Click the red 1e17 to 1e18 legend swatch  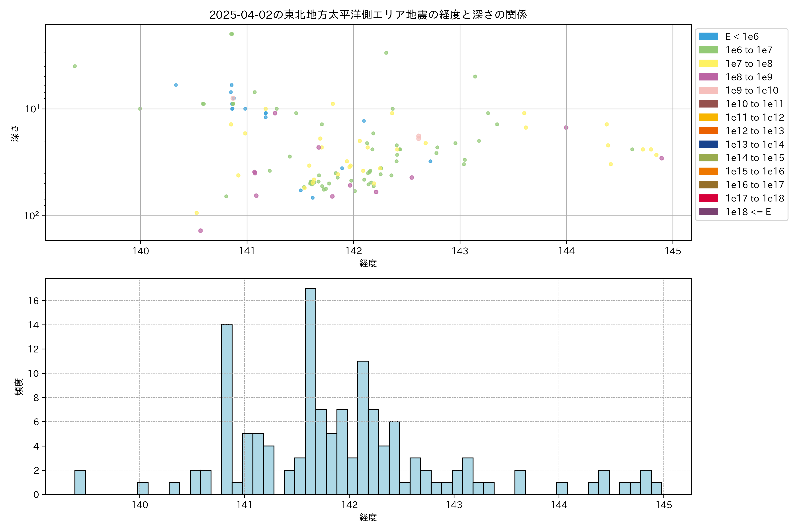click(708, 198)
